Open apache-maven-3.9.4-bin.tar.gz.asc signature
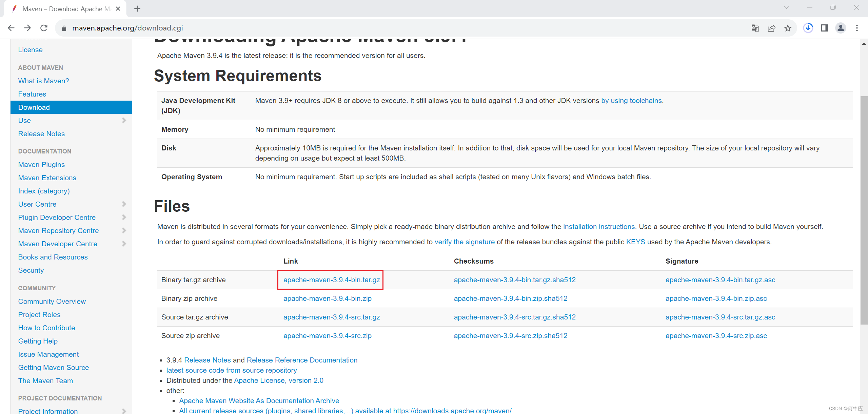The height and width of the screenshot is (414, 868). point(720,280)
